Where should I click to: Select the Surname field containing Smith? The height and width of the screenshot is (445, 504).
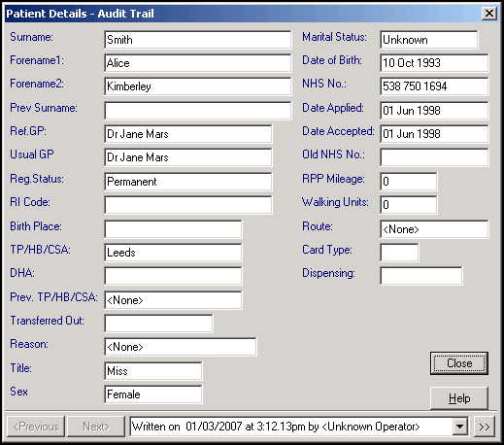point(198,40)
